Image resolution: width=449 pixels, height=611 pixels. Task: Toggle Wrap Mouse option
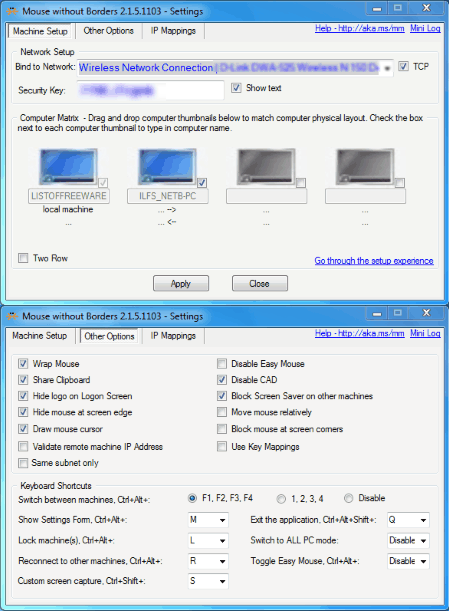23,364
